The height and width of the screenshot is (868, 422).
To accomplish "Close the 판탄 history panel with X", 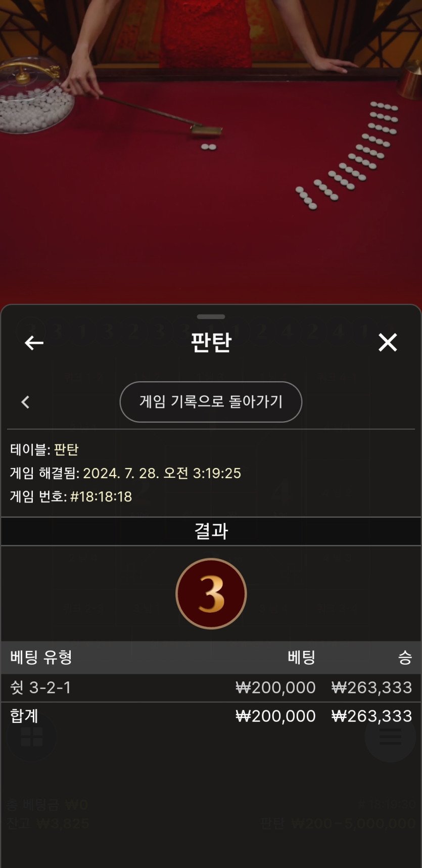I will point(388,342).
